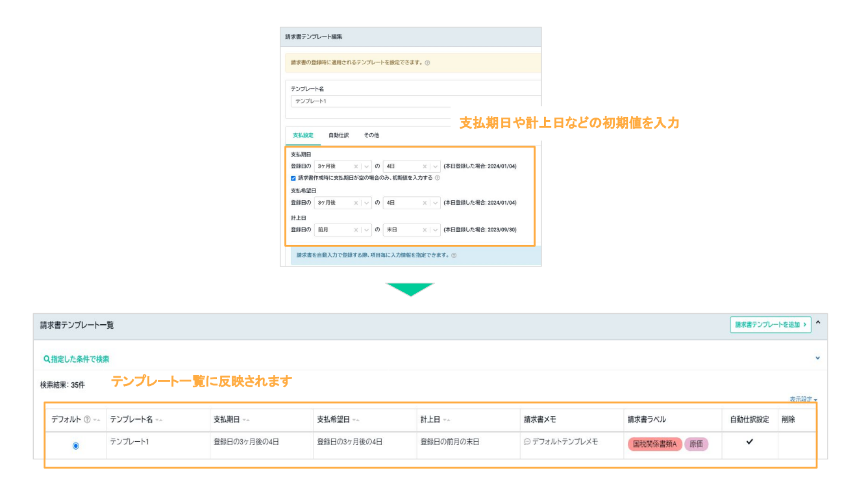Clear the 3ヶ月後 value in 支払期日 row
Viewport: 868px width, 488px height.
click(x=356, y=167)
